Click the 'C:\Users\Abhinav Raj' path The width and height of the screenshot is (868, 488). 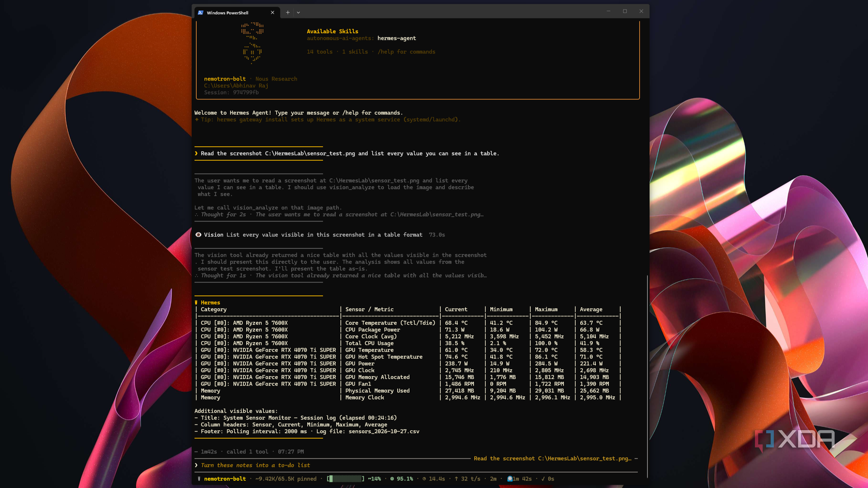pyautogui.click(x=236, y=86)
